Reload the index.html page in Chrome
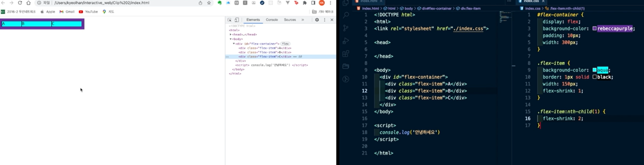 click(x=20, y=3)
